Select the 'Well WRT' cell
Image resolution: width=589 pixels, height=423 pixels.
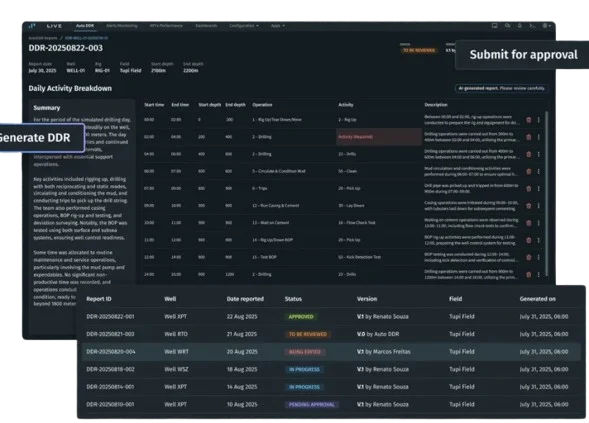point(177,352)
